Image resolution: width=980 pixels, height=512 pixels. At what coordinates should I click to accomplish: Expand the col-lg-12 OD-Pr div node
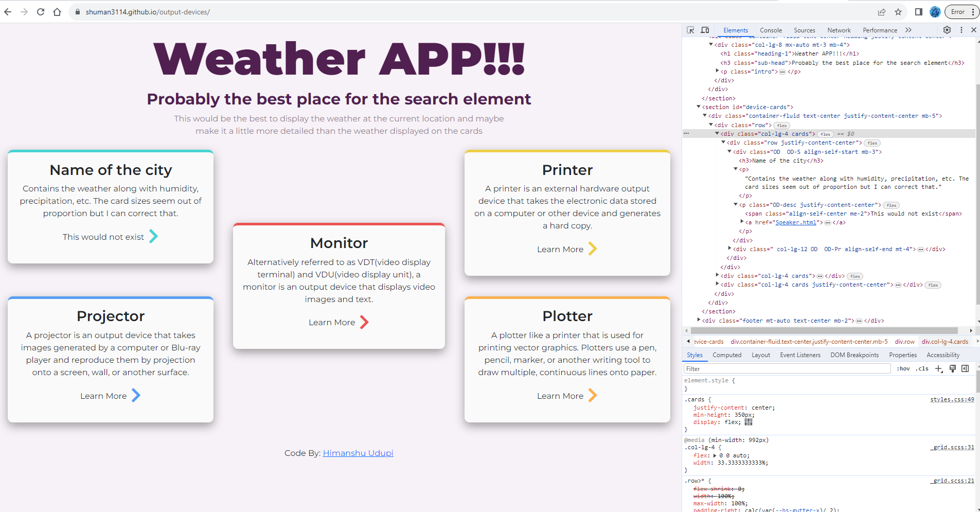(x=729, y=249)
